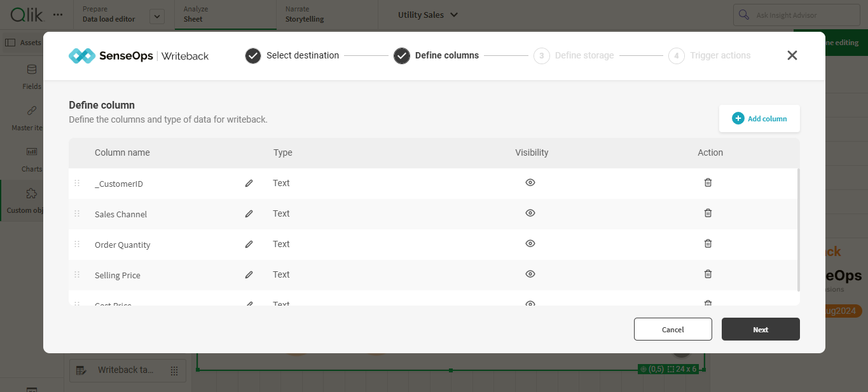Open Charts in assets sidebar
868x392 pixels.
[x=31, y=159]
